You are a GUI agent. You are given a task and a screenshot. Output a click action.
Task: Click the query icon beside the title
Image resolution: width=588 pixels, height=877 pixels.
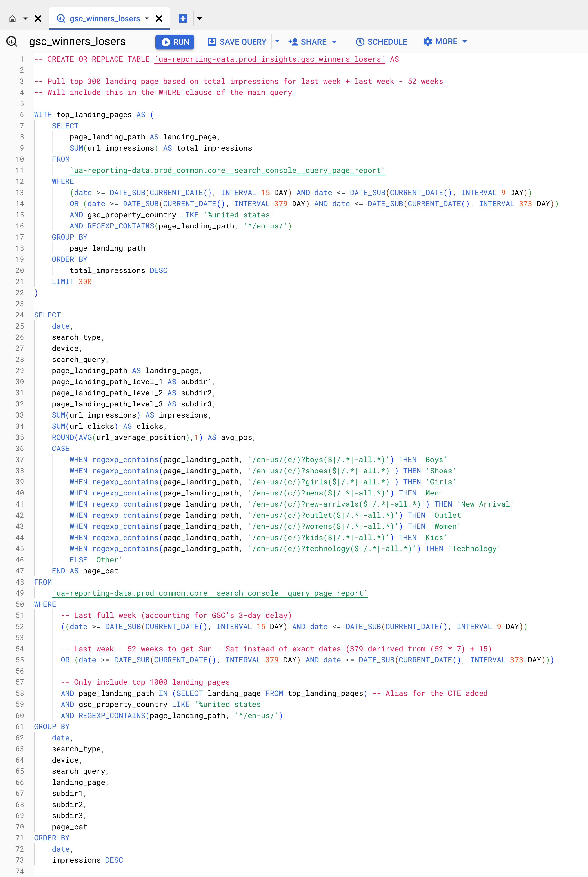[12, 41]
